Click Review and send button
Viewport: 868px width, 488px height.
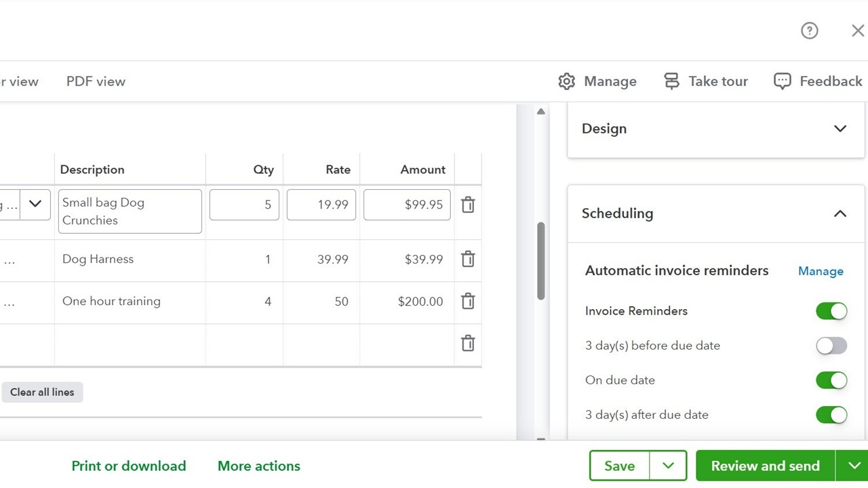click(766, 466)
